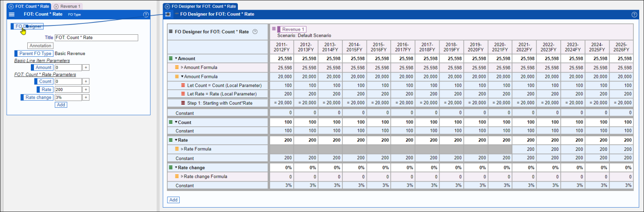Click the Rate change parameter label button
This screenshot has width=644, height=212.
(x=37, y=97)
